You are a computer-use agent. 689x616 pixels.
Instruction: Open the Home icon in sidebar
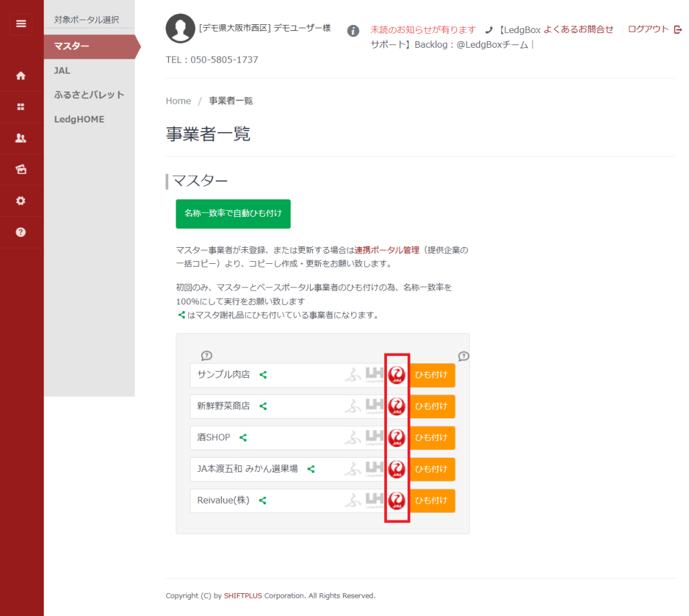click(21, 76)
